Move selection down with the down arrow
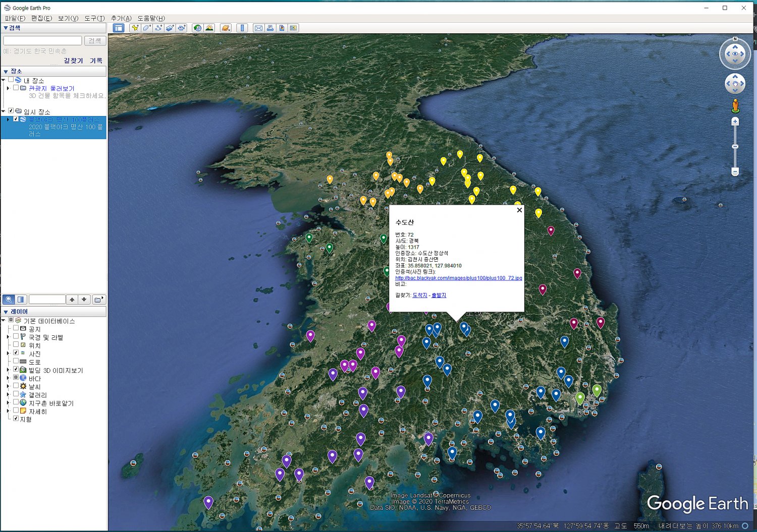Image resolution: width=757 pixels, height=532 pixels. click(x=84, y=300)
